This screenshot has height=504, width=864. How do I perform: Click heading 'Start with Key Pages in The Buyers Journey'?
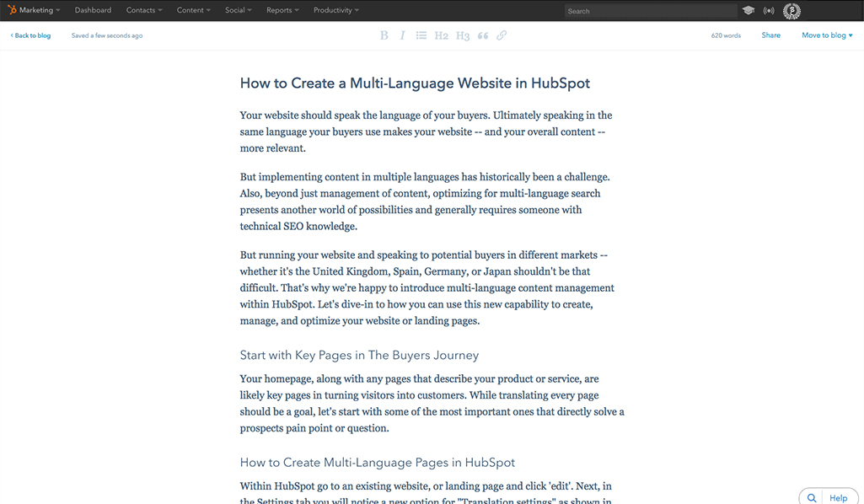tap(359, 356)
